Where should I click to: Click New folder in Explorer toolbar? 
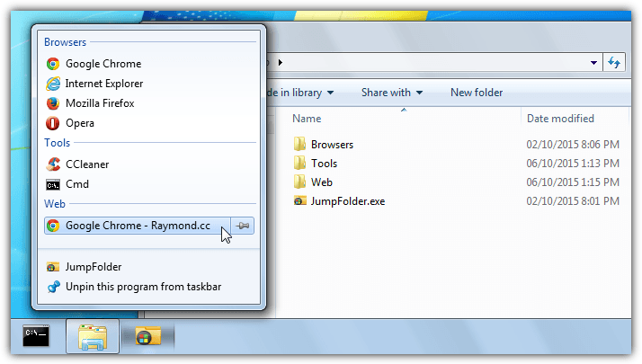pos(477,93)
